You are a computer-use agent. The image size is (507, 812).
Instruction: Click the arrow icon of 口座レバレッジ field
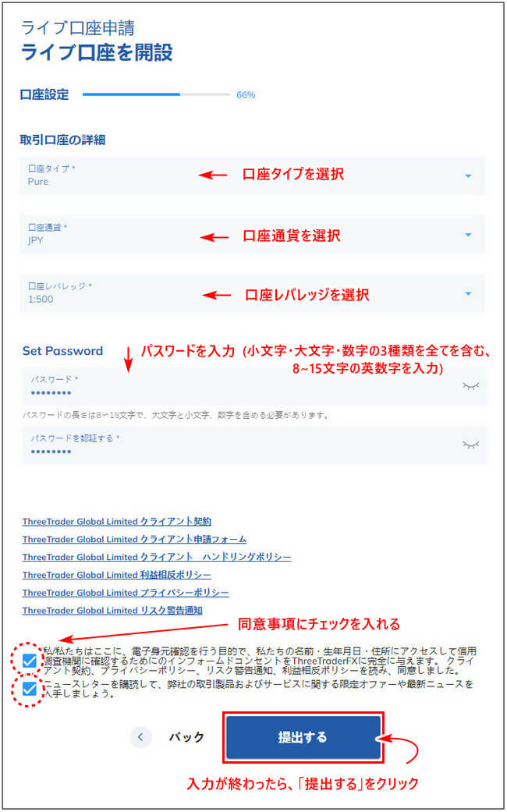(x=468, y=293)
